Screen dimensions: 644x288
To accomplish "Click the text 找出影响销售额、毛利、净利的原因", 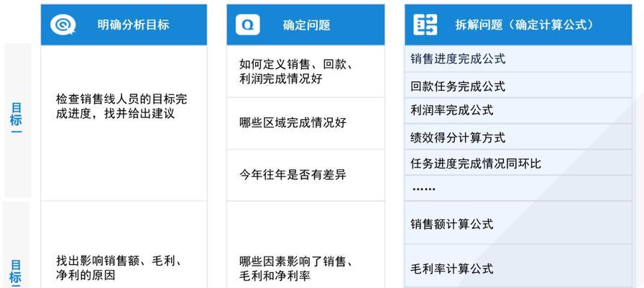I will tap(119, 268).
